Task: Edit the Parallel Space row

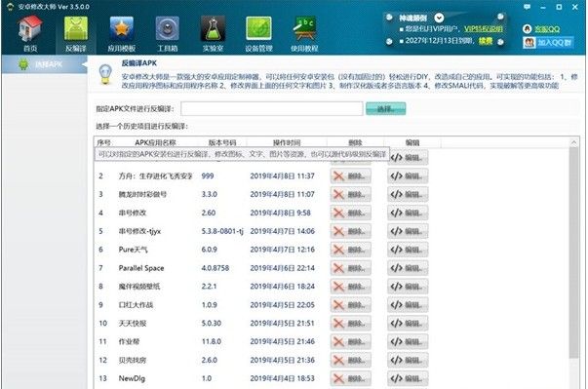Action: click(x=408, y=267)
